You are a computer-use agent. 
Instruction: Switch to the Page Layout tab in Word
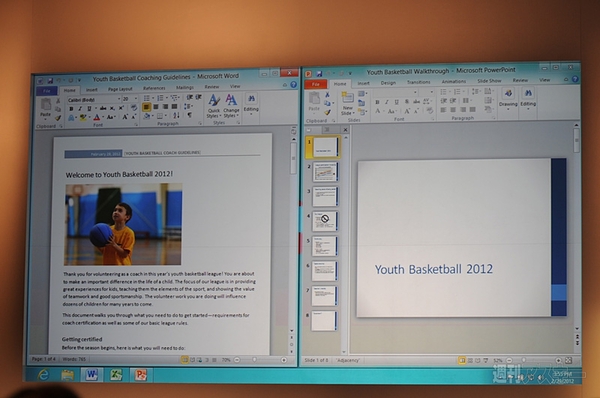pyautogui.click(x=120, y=89)
